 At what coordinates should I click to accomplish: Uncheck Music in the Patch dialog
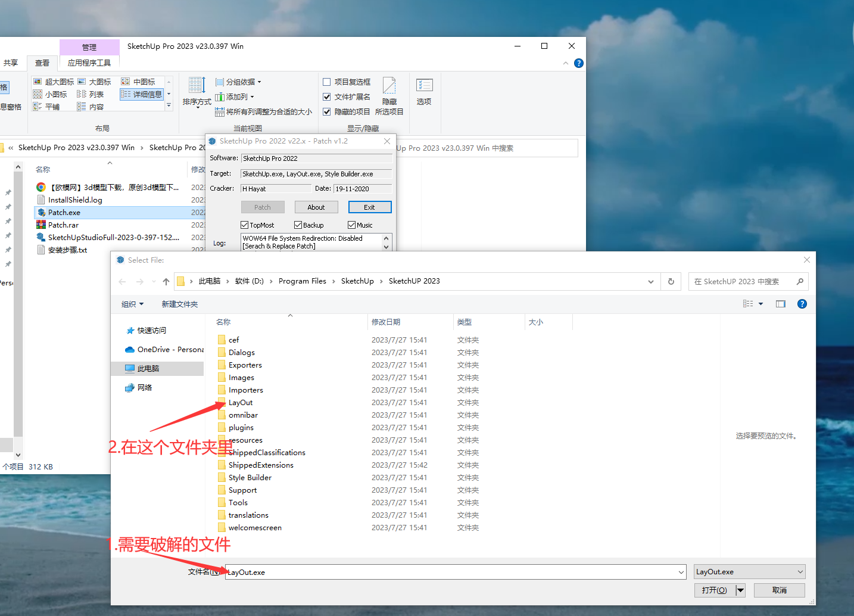click(x=351, y=225)
